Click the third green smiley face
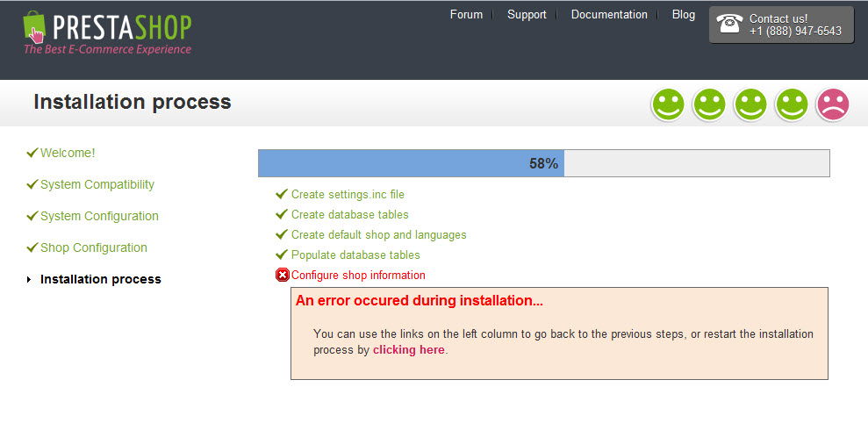Image resolution: width=868 pixels, height=423 pixels. click(750, 104)
